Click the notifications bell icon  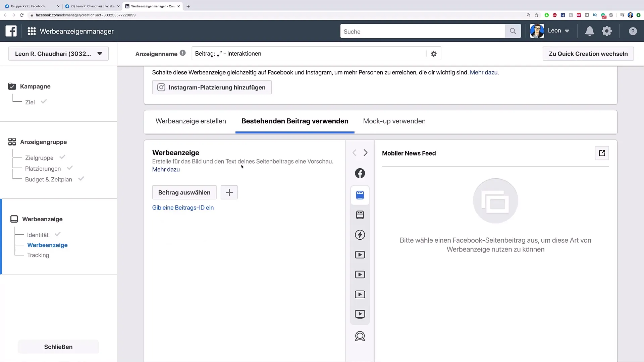589,31
